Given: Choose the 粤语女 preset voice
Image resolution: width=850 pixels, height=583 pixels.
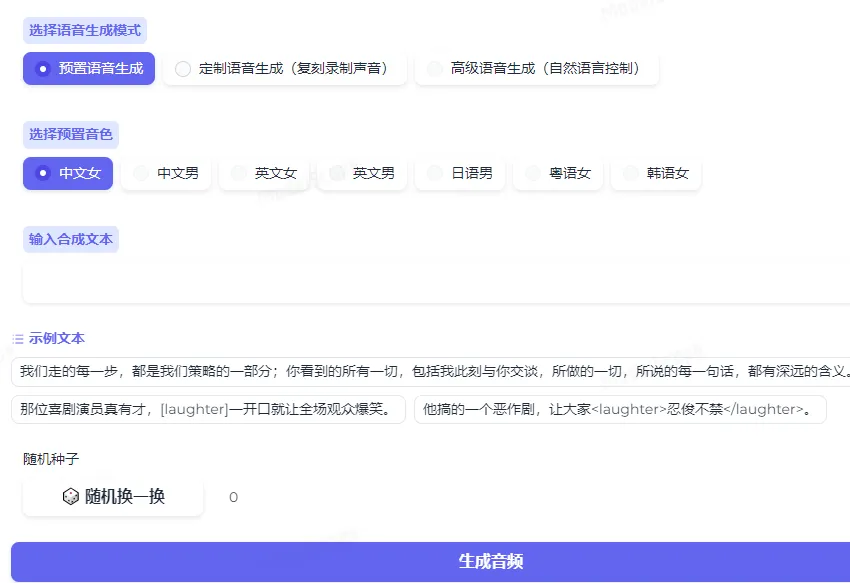Looking at the screenshot, I should pos(557,172).
